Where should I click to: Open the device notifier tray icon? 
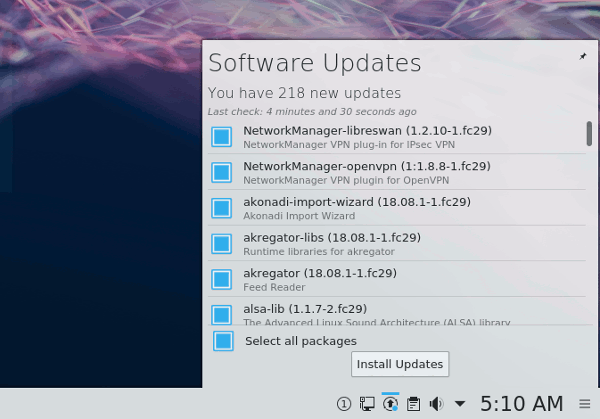(x=367, y=404)
